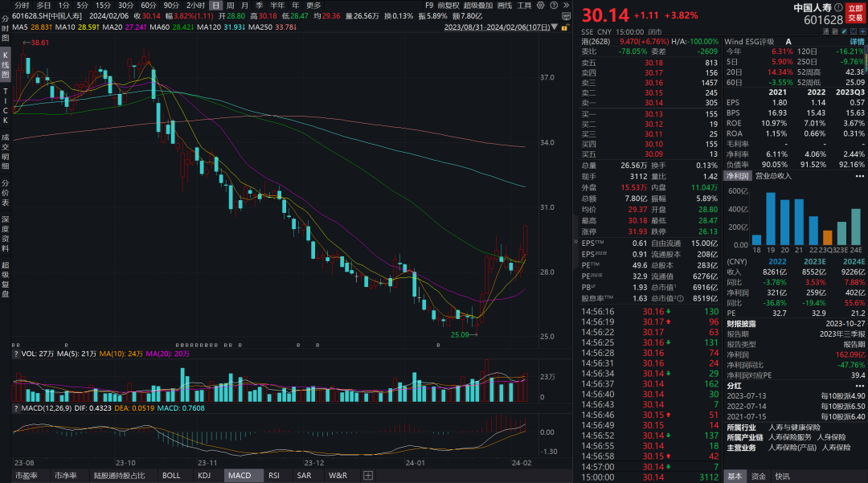Screen dimensions: 868x483
Task: Add a new indicator with plus icon
Action: [x=370, y=476]
